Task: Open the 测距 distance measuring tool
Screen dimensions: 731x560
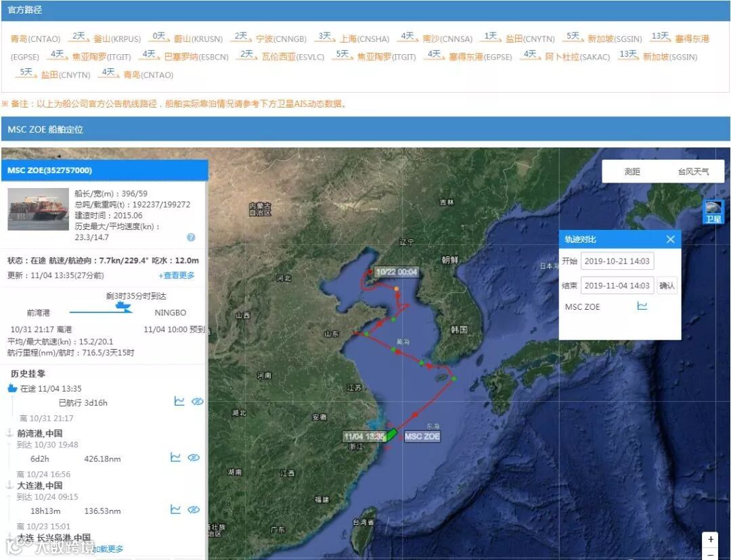Action: click(x=632, y=171)
